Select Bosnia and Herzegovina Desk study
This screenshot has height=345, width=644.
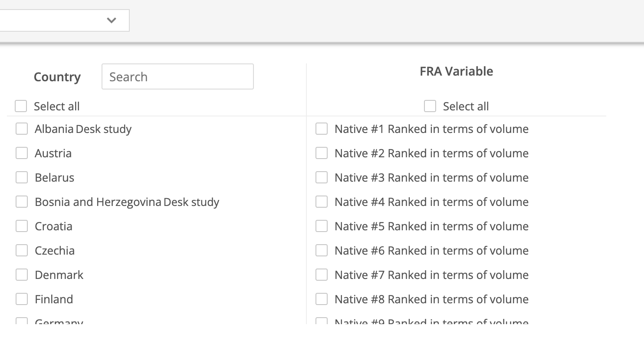21,202
